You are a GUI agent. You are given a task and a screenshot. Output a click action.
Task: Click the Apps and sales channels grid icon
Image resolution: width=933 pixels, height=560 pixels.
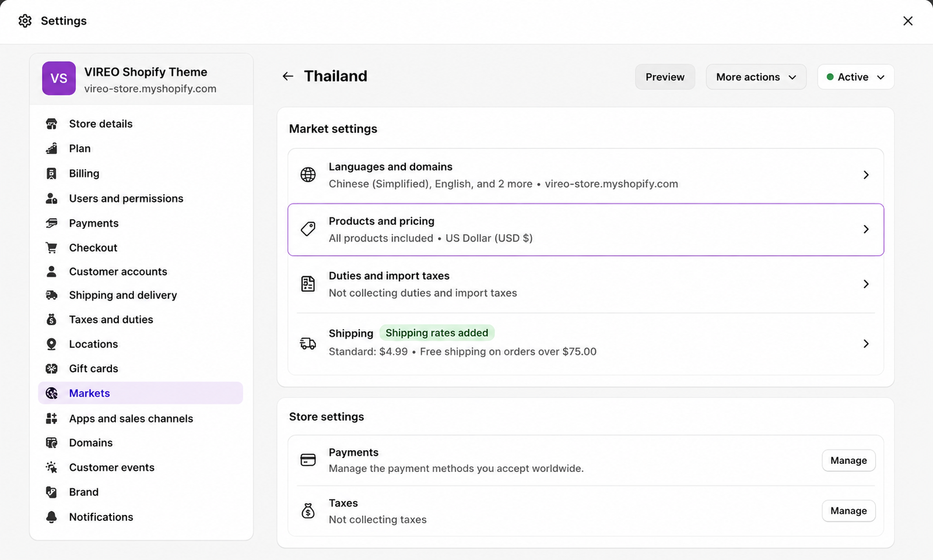[x=51, y=418]
